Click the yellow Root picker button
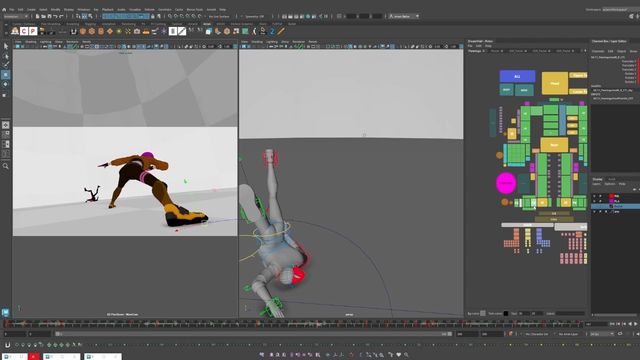640x360 pixels. [554, 145]
